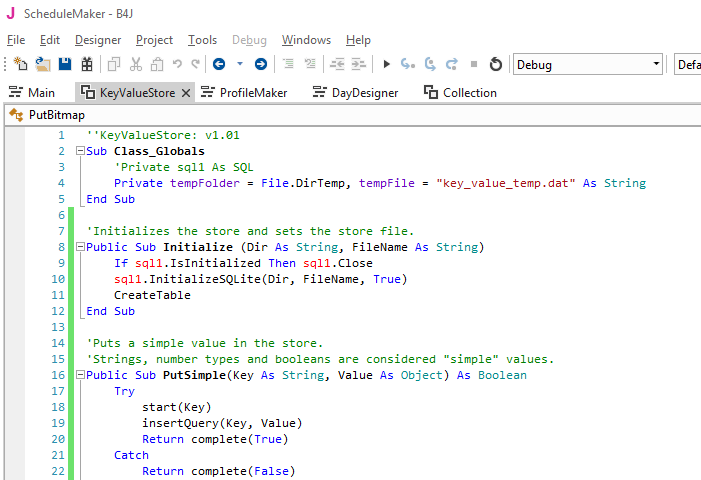701x480 pixels.
Task: Click the Open project folder icon
Action: pyautogui.click(x=42, y=64)
